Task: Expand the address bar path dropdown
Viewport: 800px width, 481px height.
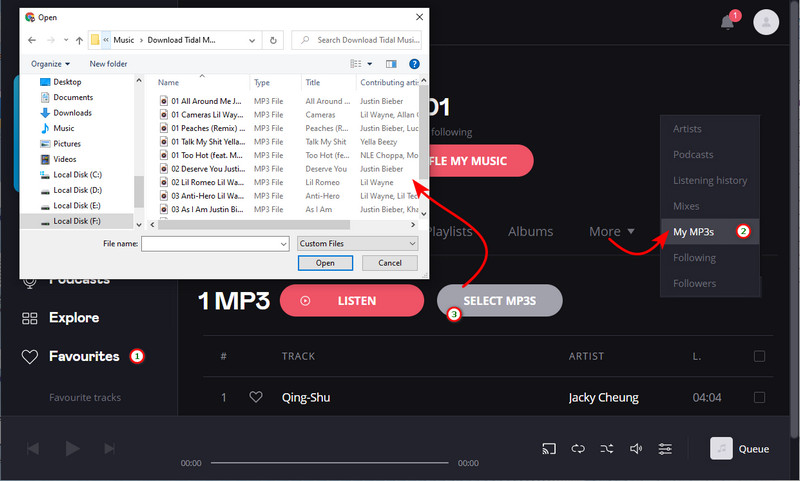Action: pos(252,40)
